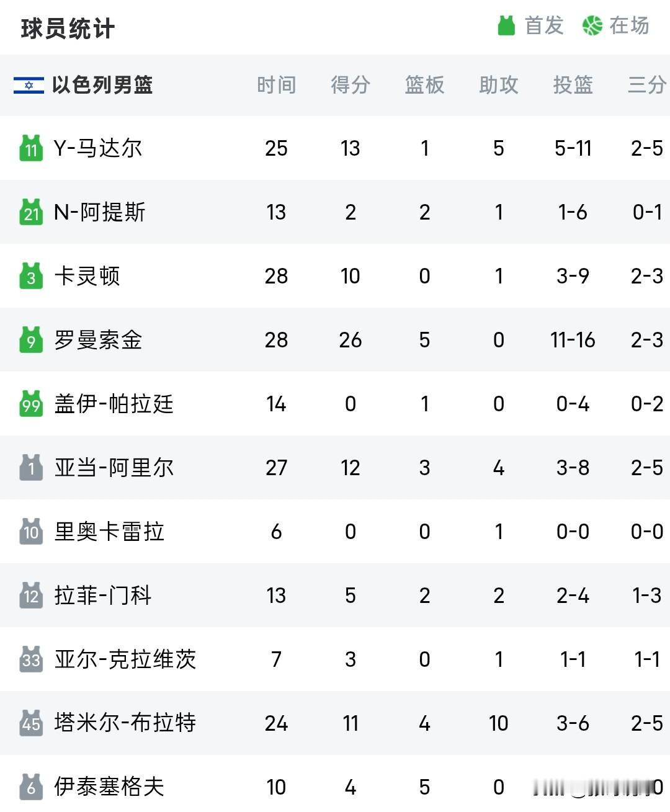Select the 篮板 column header
This screenshot has width=670, height=812.
pos(425,85)
